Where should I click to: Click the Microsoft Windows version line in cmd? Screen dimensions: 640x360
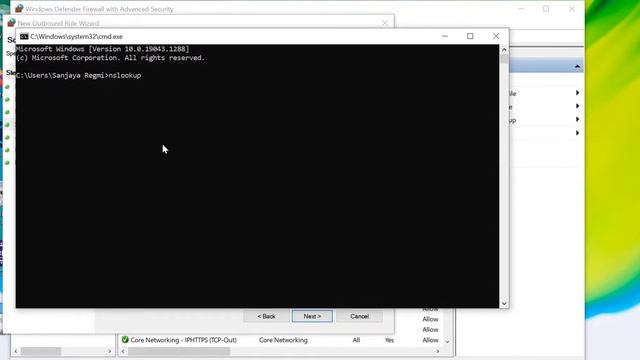(x=102, y=49)
